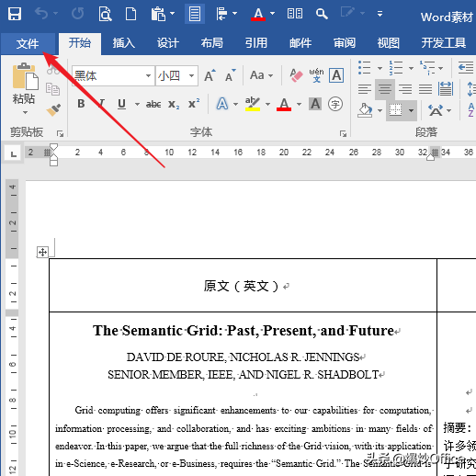Image resolution: width=476 pixels, height=476 pixels.
Task: Open the font name 黑体 dropdown
Action: point(148,75)
